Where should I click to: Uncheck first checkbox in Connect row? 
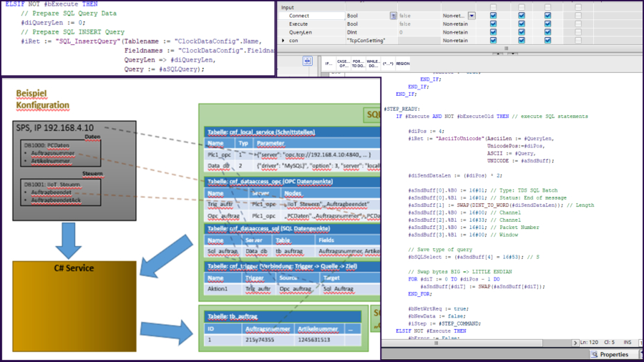[x=493, y=15]
